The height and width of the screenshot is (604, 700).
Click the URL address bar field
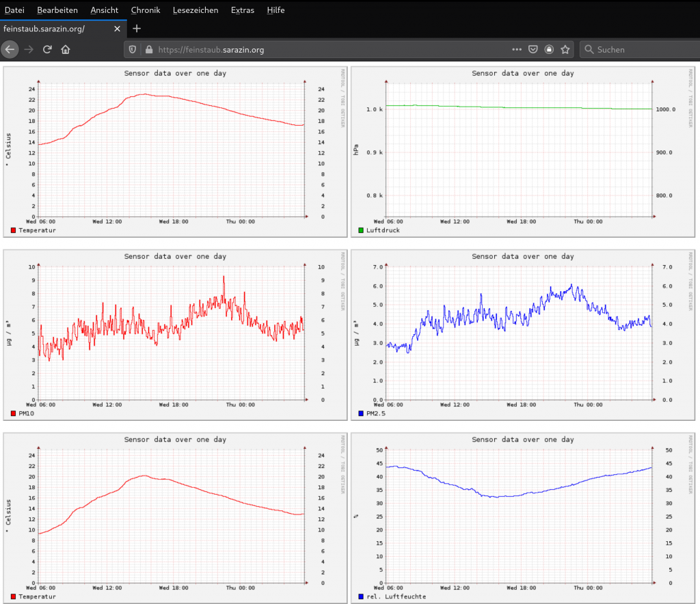click(328, 49)
